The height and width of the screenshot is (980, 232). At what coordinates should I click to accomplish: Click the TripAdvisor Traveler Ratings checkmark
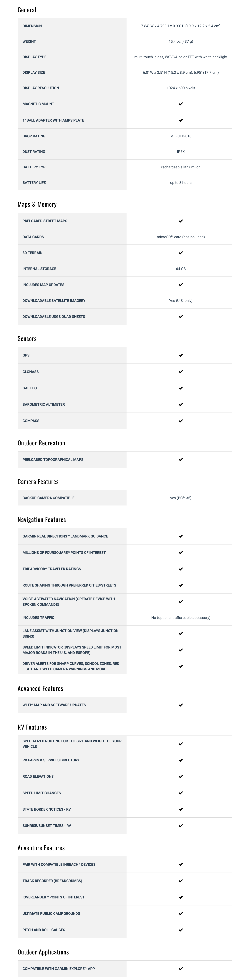point(181,569)
